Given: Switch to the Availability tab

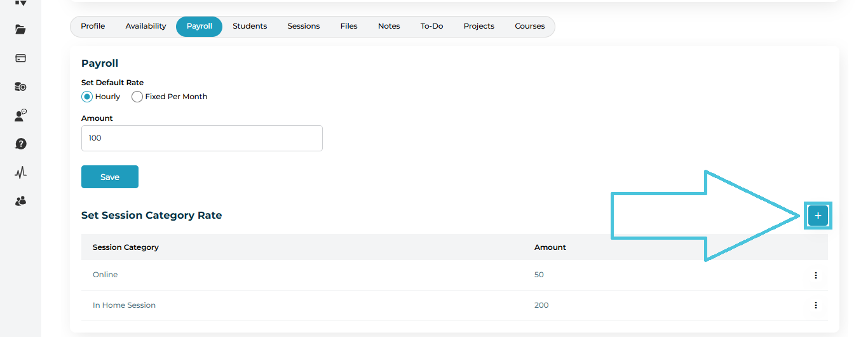Looking at the screenshot, I should [146, 26].
